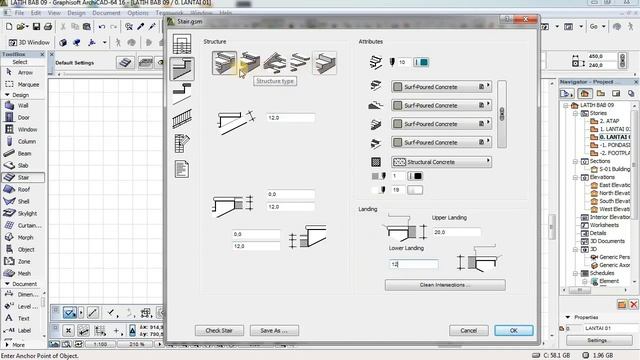
Task: Click the teal pen color swatch
Action: (x=422, y=62)
